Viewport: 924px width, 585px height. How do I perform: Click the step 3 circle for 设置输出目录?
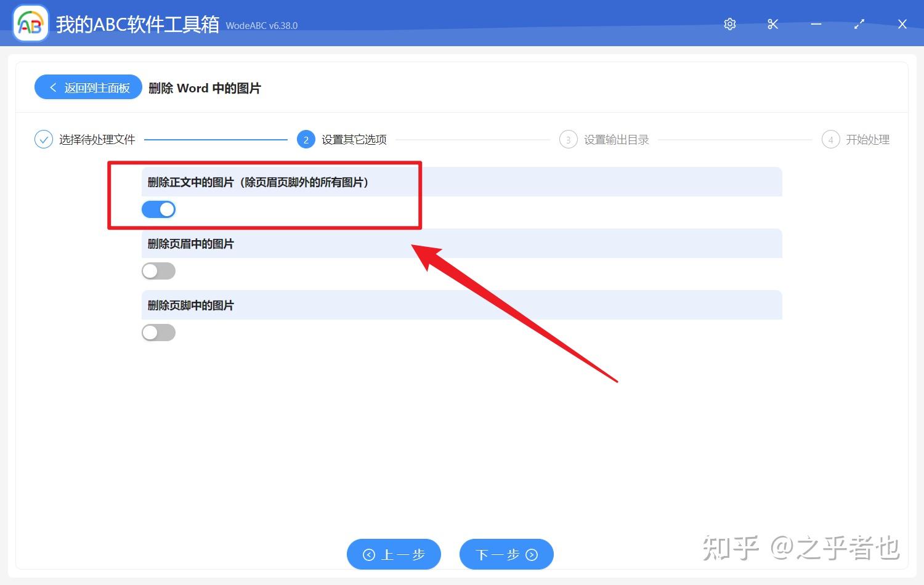click(568, 139)
